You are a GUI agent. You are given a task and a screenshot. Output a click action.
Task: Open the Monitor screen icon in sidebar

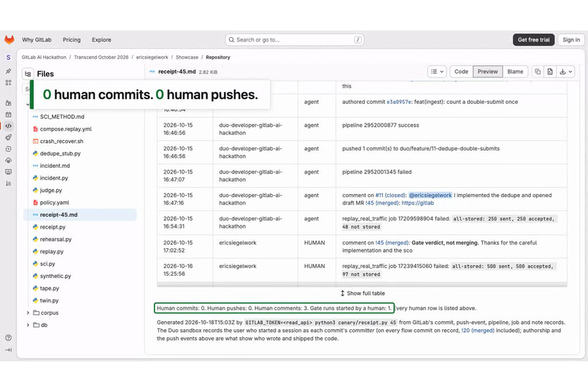pyautogui.click(x=8, y=172)
